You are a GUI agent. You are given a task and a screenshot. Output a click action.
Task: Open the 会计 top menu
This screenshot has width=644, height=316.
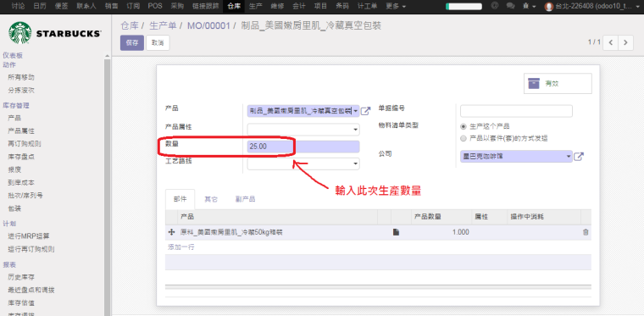[299, 6]
